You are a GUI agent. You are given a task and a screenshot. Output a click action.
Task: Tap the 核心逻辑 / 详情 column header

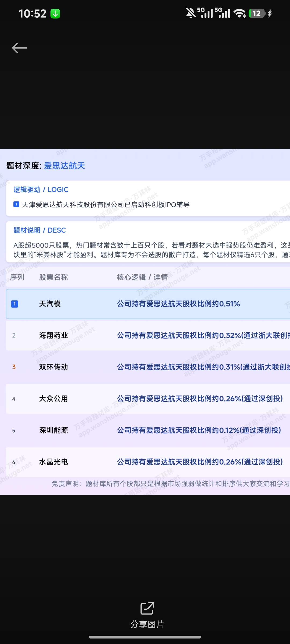coord(142,277)
